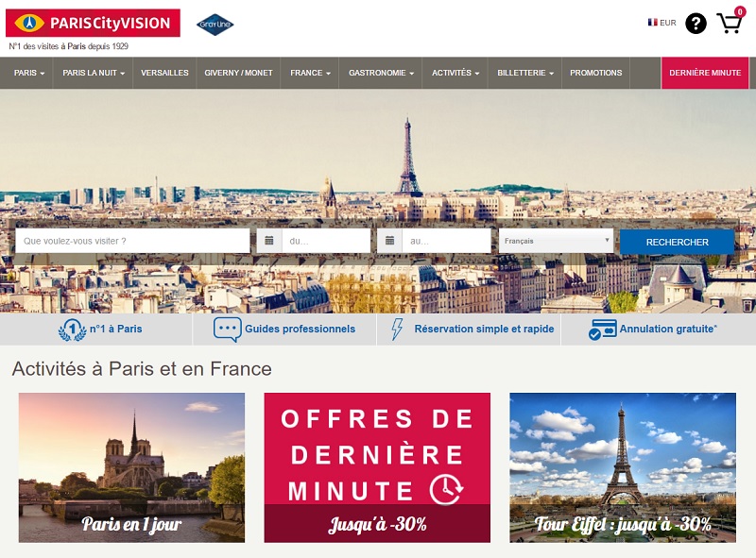756x558 pixels.
Task: Click the n°1 à Paris laurel badge
Action: [73, 330]
